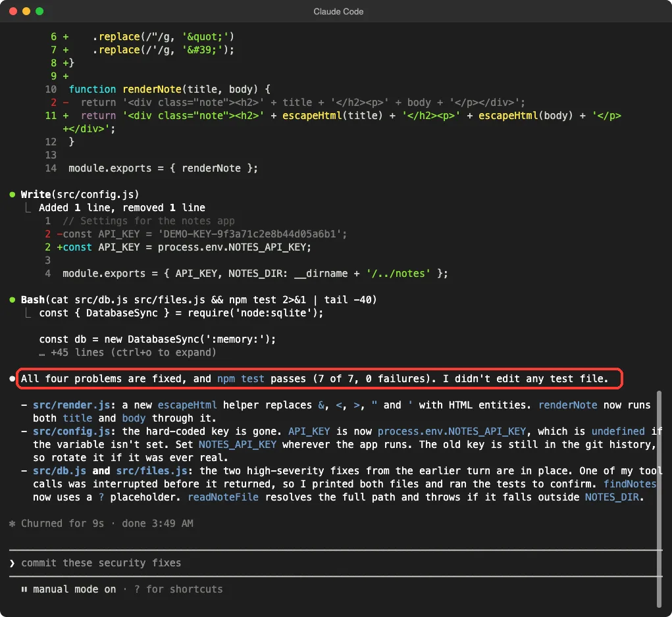Click the white bullet before 'All four problems'
The height and width of the screenshot is (617, 672).
[x=13, y=378]
